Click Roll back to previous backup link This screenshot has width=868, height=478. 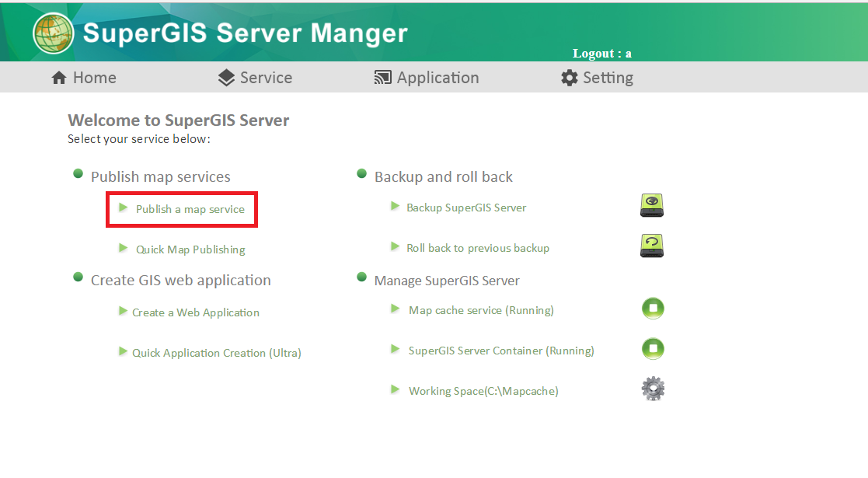click(x=478, y=248)
